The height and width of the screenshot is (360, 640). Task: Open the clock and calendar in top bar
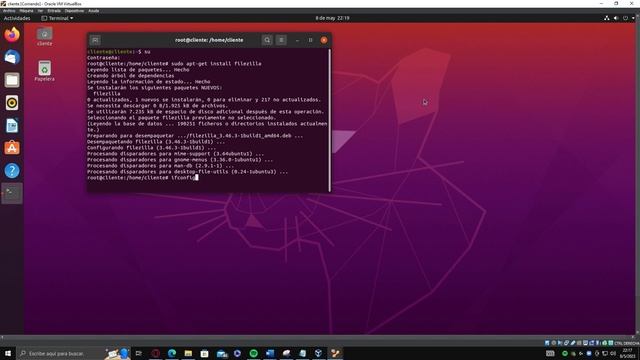[x=332, y=18]
